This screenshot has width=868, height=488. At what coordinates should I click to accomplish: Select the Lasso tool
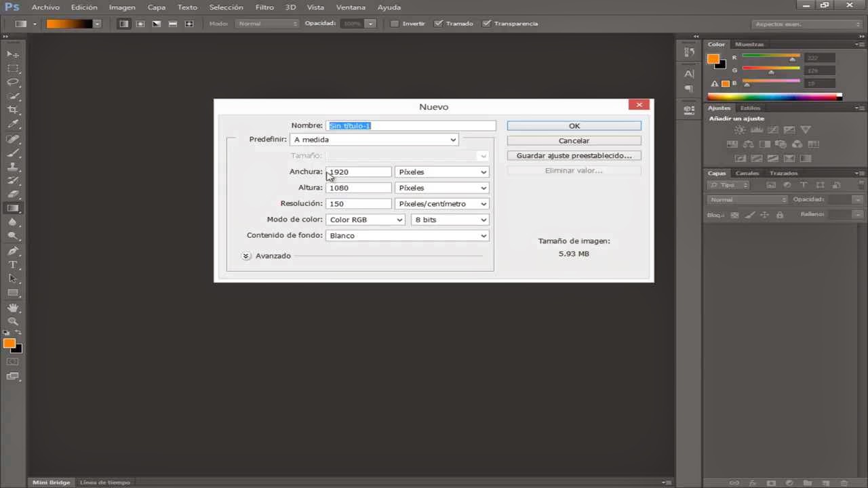tap(13, 82)
